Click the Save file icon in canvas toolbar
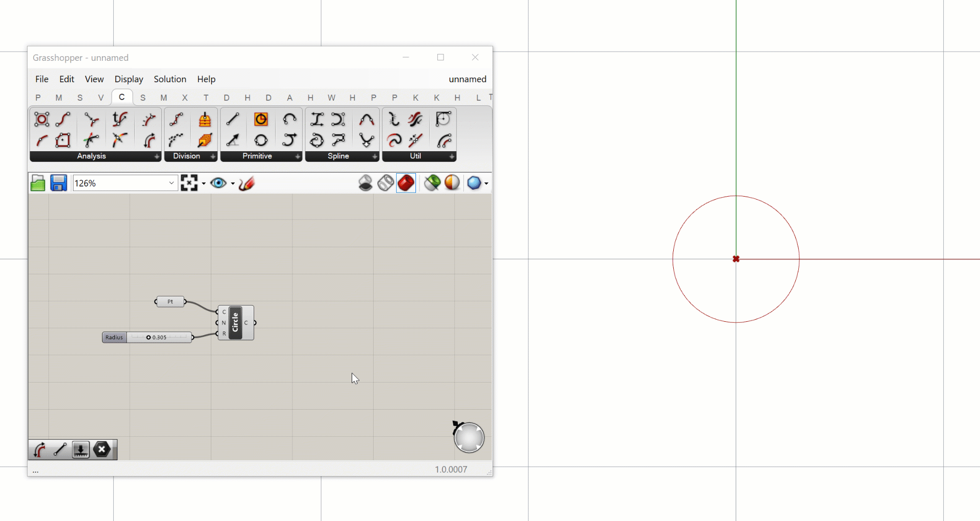 (59, 183)
